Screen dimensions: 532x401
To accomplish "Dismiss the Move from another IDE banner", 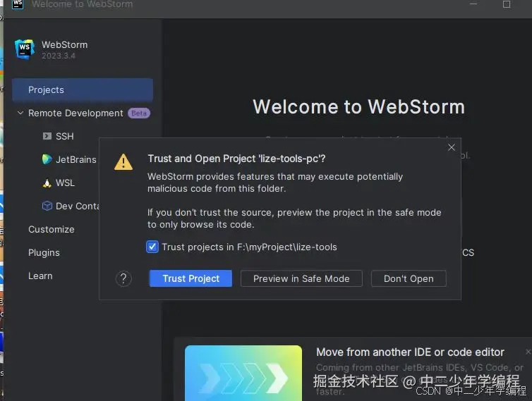I will [x=528, y=352].
